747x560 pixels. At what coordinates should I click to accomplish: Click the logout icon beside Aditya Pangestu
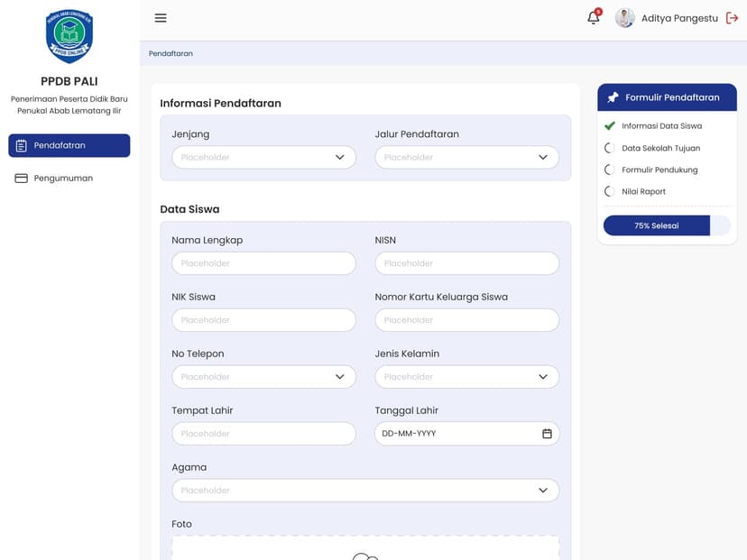[732, 18]
